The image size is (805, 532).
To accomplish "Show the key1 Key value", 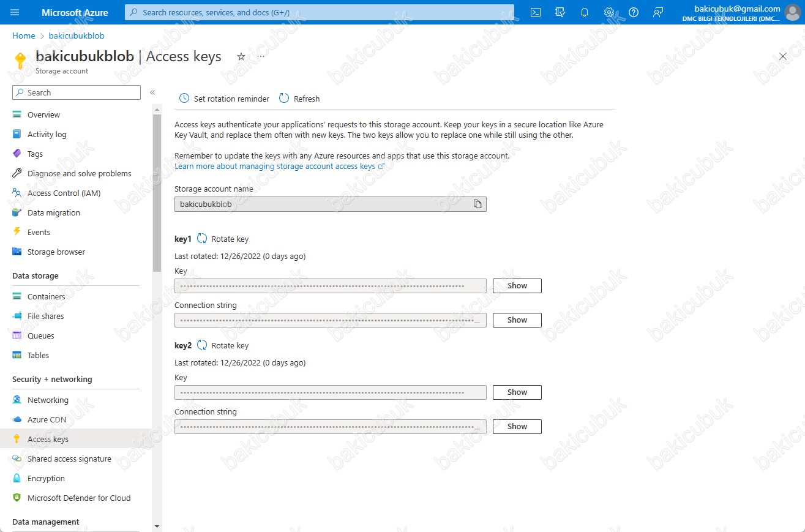I will 517,286.
